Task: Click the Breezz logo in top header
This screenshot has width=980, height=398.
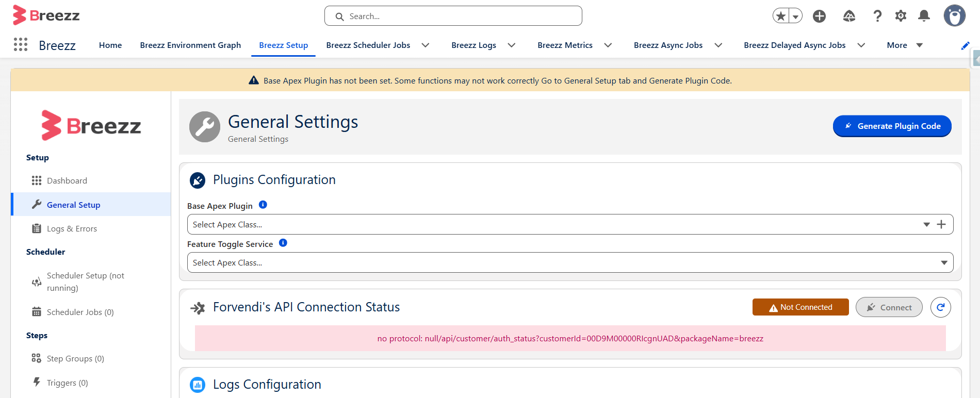Action: coord(46,15)
